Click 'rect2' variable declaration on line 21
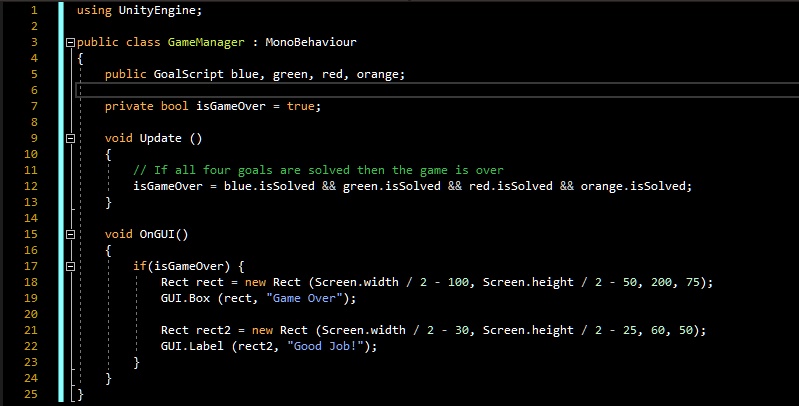The height and width of the screenshot is (406, 799). coord(213,330)
